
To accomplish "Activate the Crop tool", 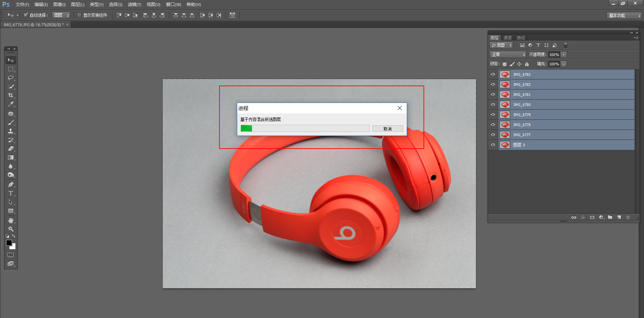I will [11, 95].
